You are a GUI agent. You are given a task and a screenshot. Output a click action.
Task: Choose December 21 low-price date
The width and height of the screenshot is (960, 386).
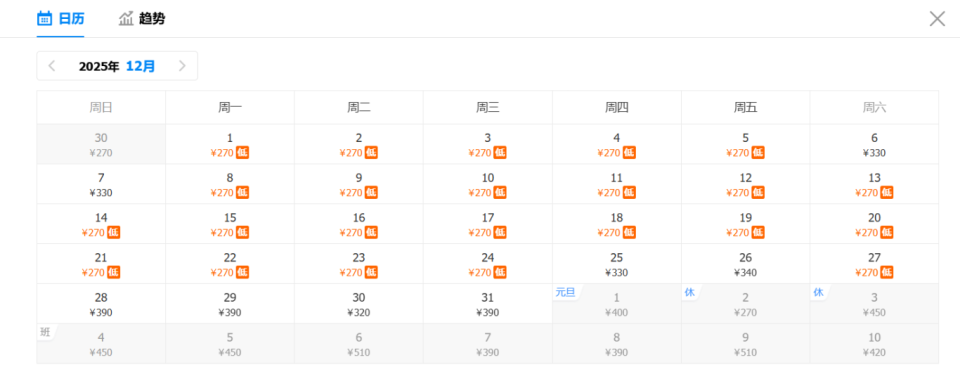[101, 264]
